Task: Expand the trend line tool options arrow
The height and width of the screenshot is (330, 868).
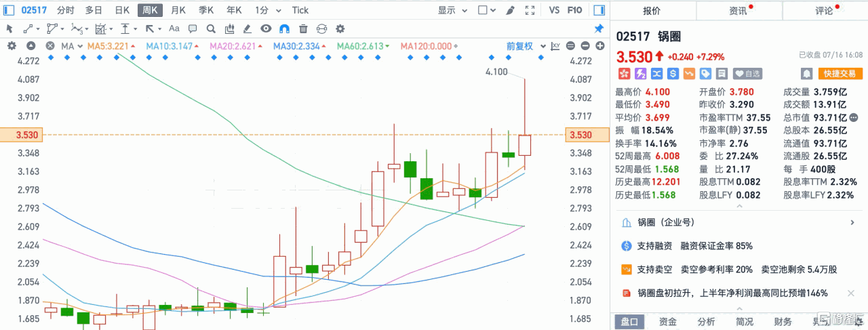Action: (39, 29)
